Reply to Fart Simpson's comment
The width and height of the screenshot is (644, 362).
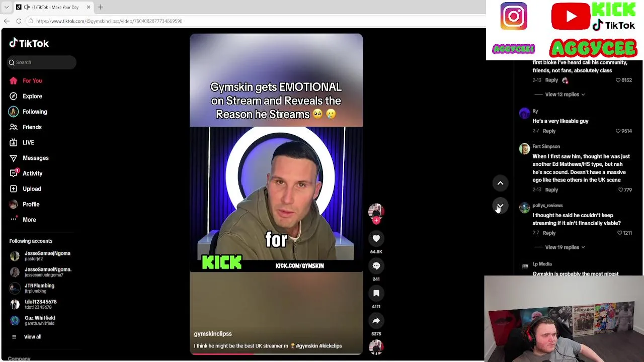[x=551, y=190]
